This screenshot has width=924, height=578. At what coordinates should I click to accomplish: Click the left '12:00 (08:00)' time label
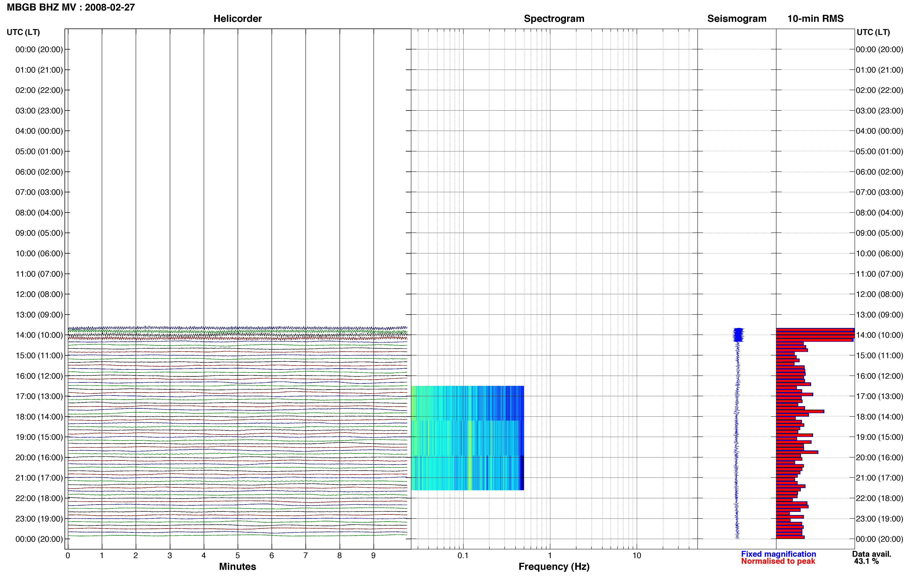pyautogui.click(x=39, y=294)
